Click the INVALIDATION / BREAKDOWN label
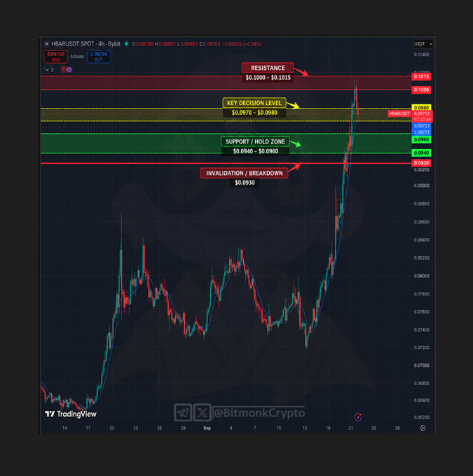 tap(244, 173)
